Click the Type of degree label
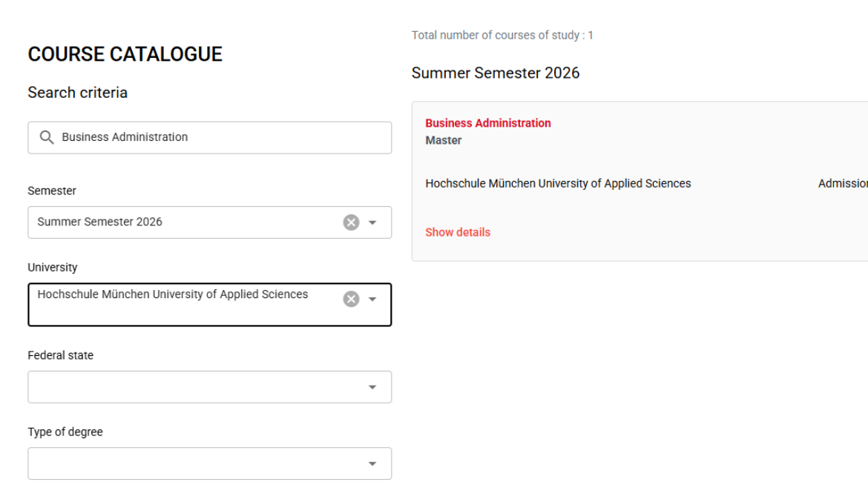 65,432
